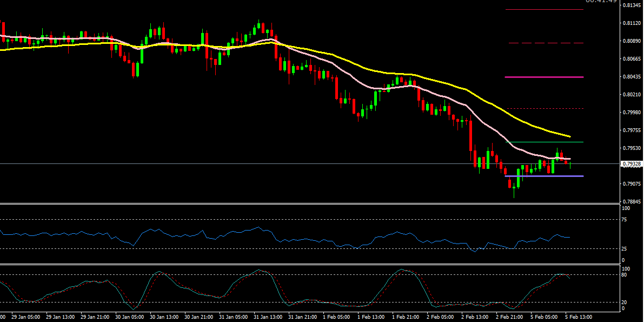644x322 pixels.
Task: Click the 30 Jan 21:00 time label
Action: click(x=199, y=318)
